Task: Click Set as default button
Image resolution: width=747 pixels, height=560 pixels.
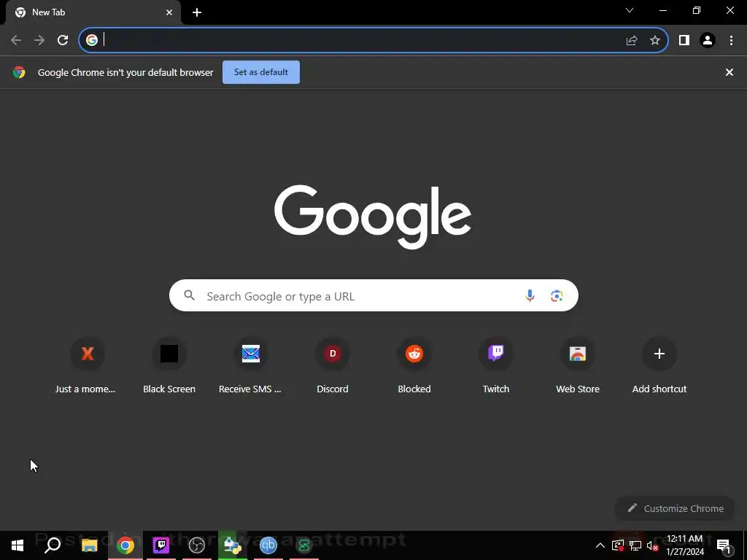Action: tap(261, 72)
